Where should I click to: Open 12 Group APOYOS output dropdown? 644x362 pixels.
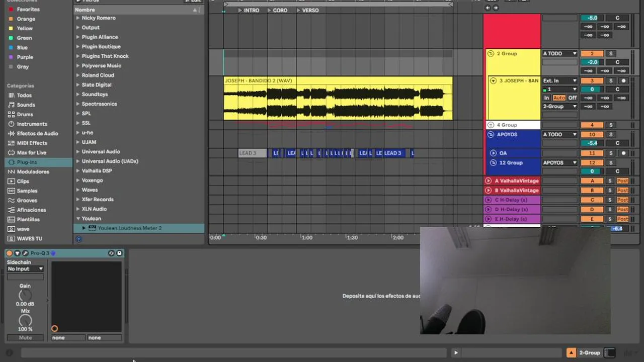(x=559, y=163)
